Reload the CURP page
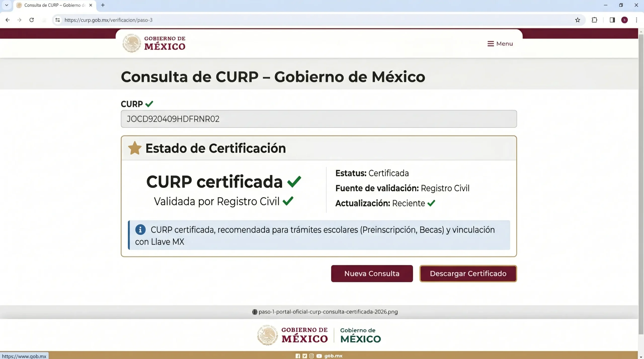 (x=31, y=20)
